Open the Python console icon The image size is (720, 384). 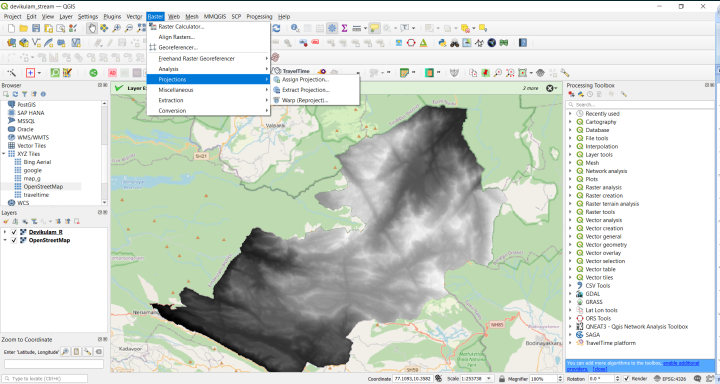(442, 43)
